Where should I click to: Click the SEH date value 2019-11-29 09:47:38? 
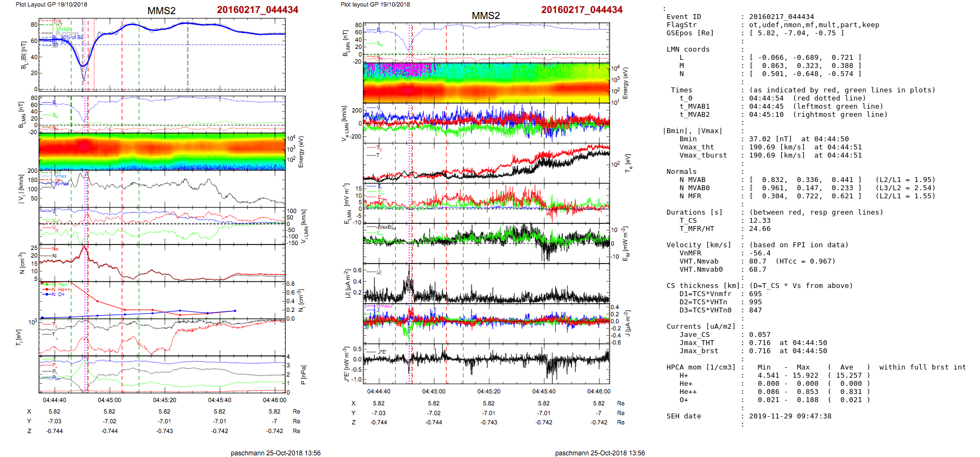pyautogui.click(x=790, y=416)
